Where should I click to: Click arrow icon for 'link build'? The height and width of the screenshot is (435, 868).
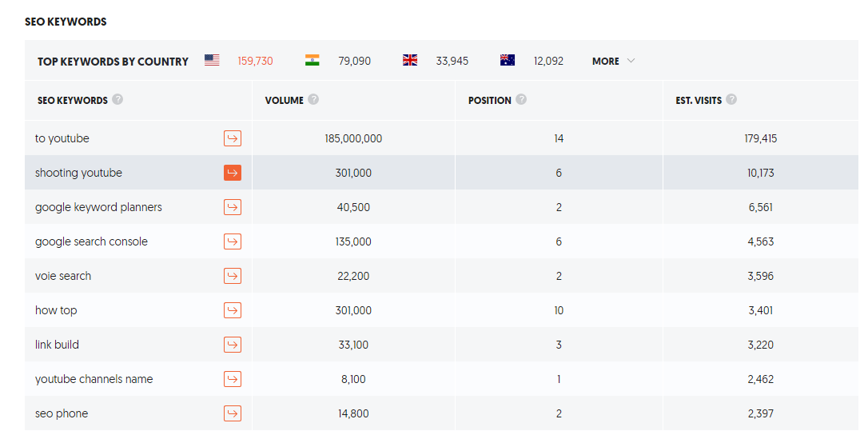tap(232, 345)
